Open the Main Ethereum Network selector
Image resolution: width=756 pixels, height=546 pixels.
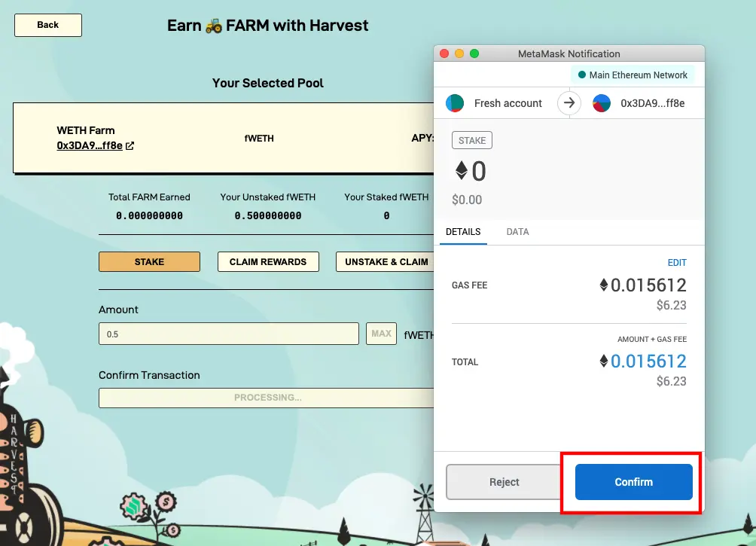[x=633, y=75]
